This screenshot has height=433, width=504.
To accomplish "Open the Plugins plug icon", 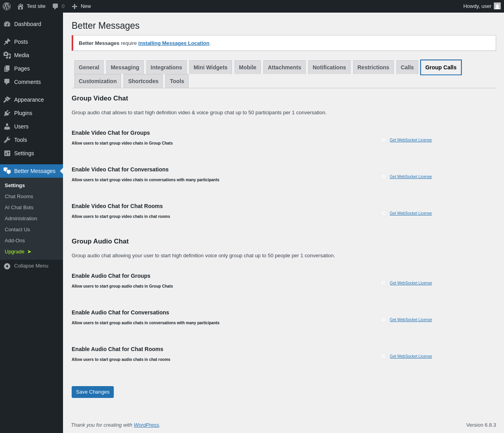I will 7,113.
